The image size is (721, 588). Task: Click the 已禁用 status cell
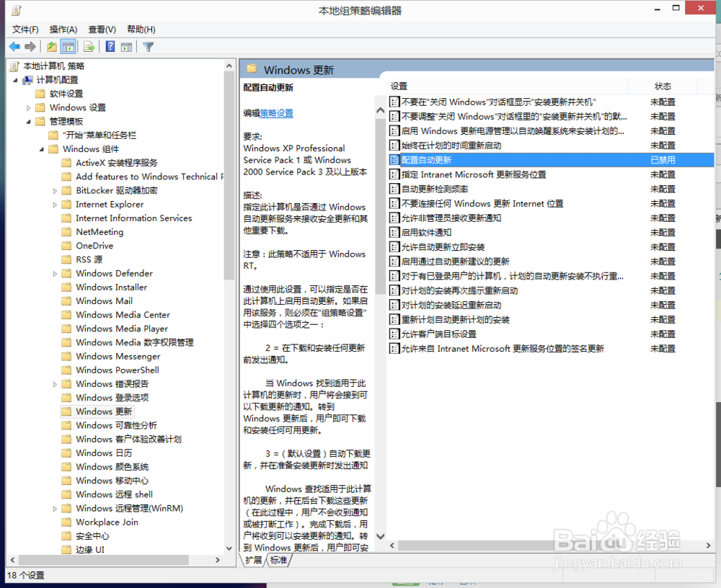pos(663,160)
